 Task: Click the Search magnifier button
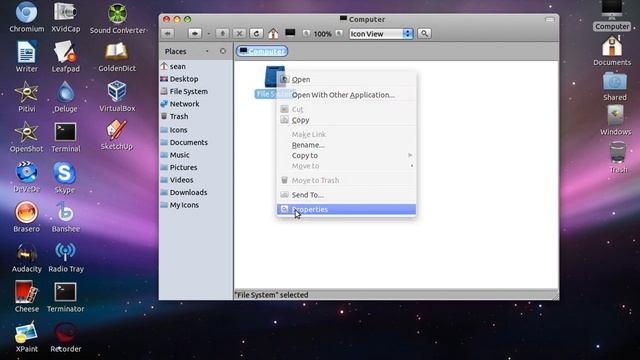pyautogui.click(x=424, y=33)
